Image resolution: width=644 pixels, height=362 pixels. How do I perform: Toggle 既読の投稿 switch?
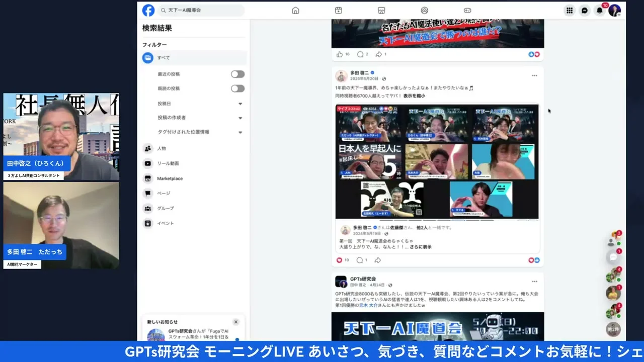237,88
